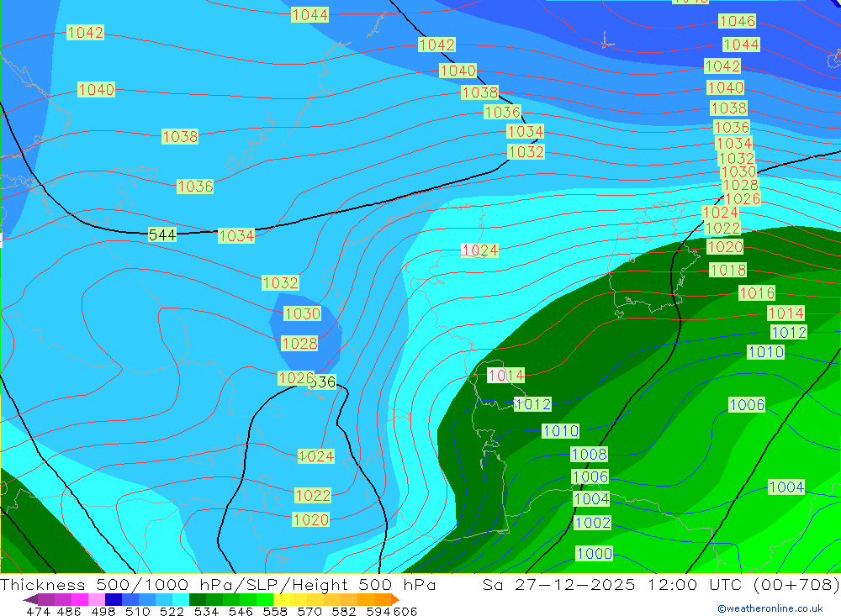Click the 1026 label touching the 536 label
841x616 pixels.
pyautogui.click(x=296, y=378)
